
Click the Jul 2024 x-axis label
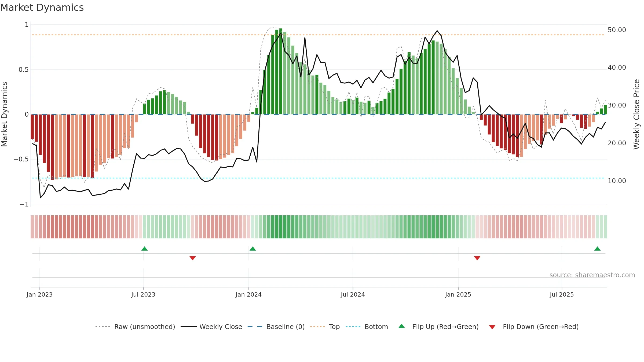click(353, 294)
